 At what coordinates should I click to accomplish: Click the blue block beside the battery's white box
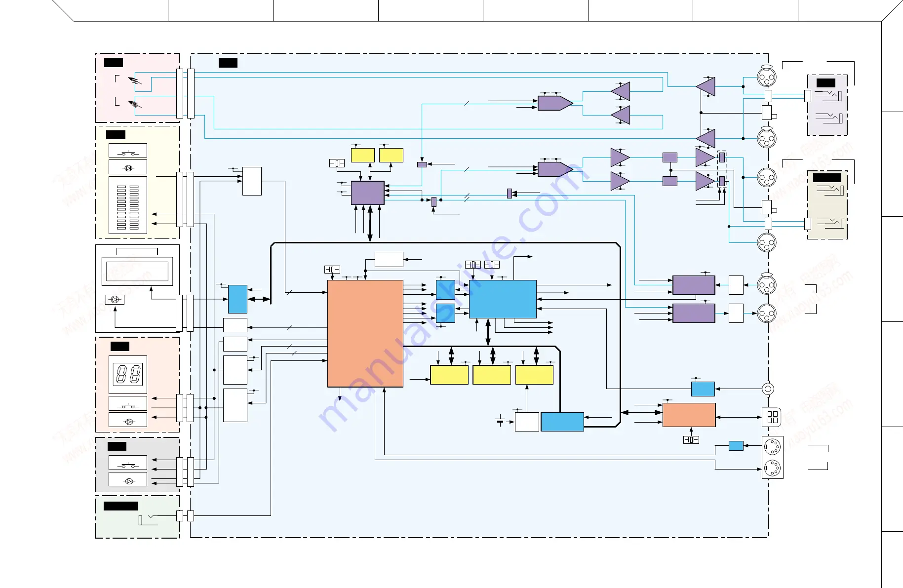pyautogui.click(x=562, y=422)
